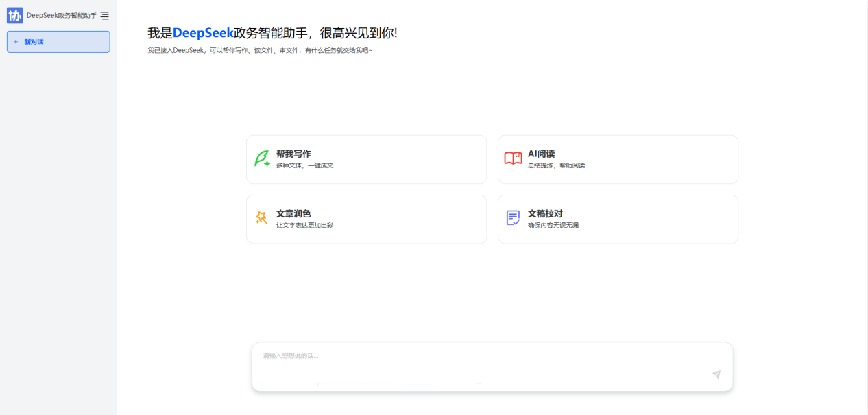This screenshot has height=415, width=868.
Task: Click the subtitle 总结提炼，帮助阅读
Action: 556,165
